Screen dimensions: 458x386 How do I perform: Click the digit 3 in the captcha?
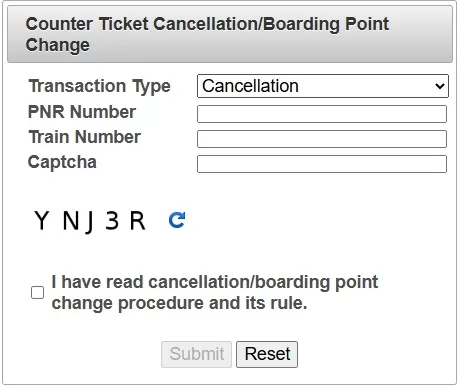112,220
